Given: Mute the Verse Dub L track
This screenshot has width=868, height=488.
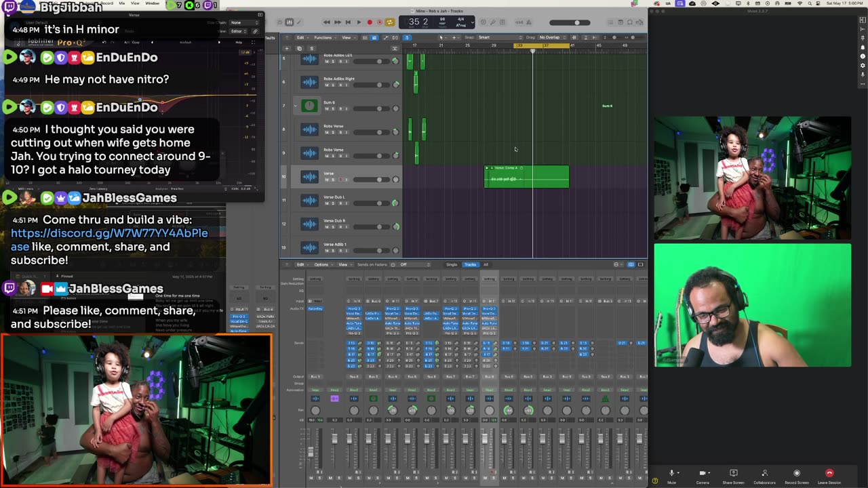Looking at the screenshot, I should tap(326, 203).
